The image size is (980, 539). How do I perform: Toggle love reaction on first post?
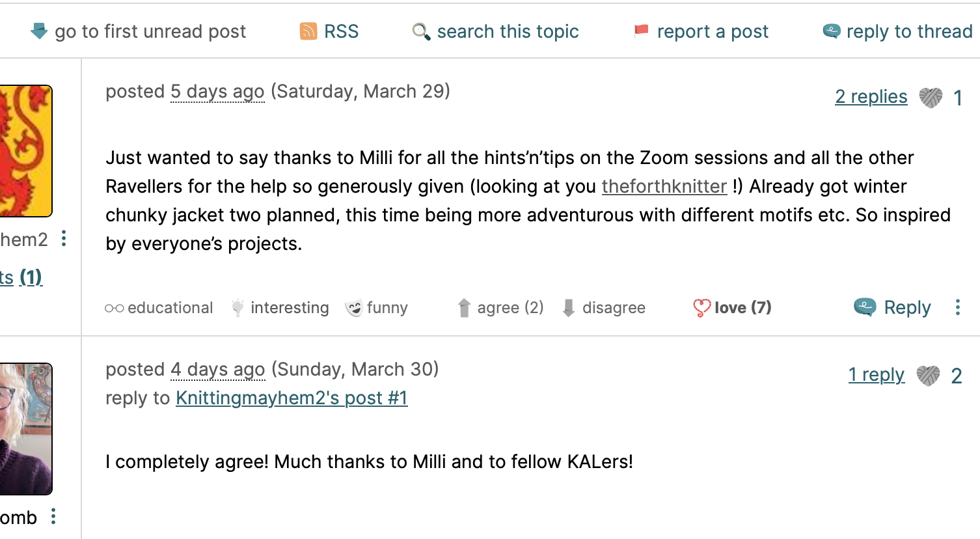pyautogui.click(x=732, y=308)
